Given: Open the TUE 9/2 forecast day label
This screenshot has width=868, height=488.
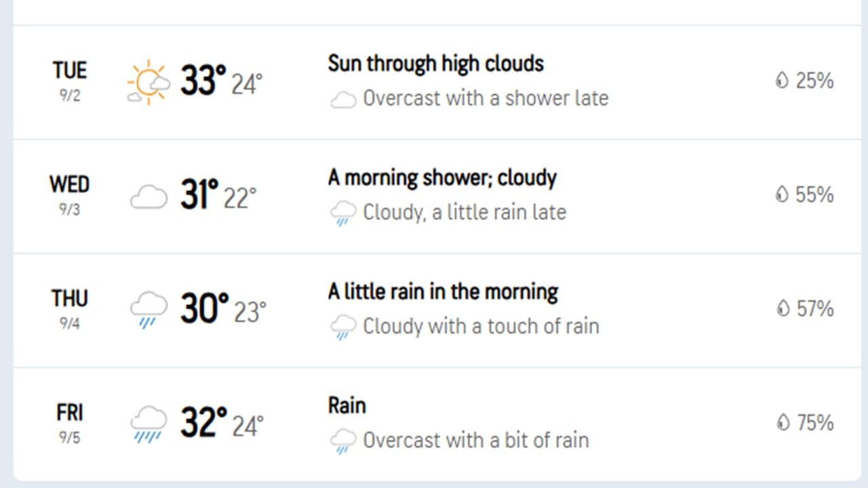Looking at the screenshot, I should (69, 80).
